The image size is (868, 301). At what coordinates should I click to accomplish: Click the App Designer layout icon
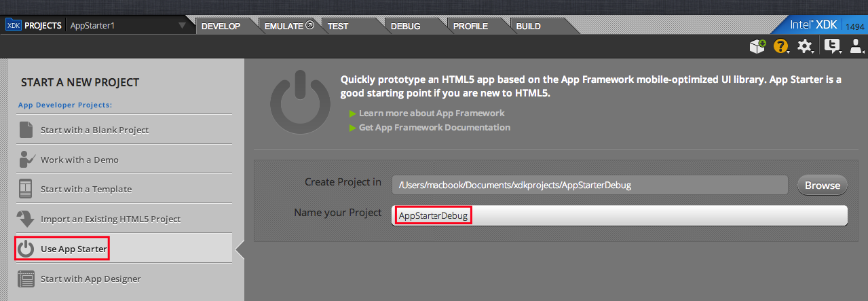pyautogui.click(x=26, y=279)
